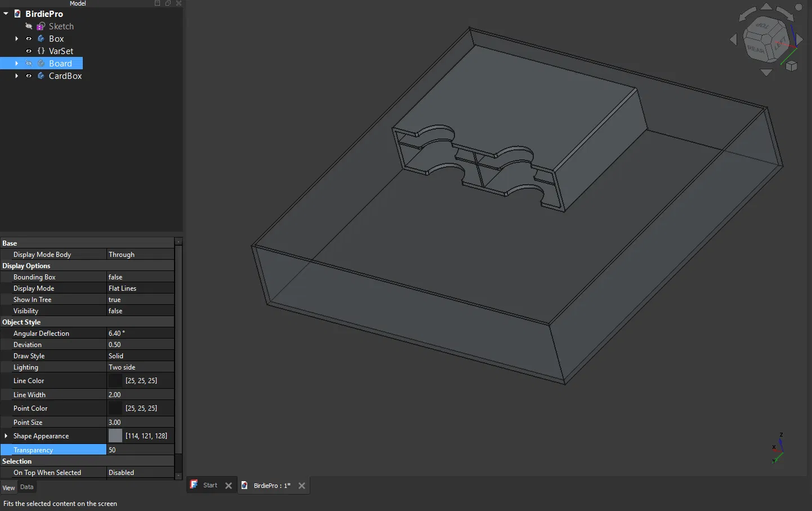Screen dimensions: 812x511
Task: Show the hidden Sketch using its eye icon
Action: pos(29,26)
